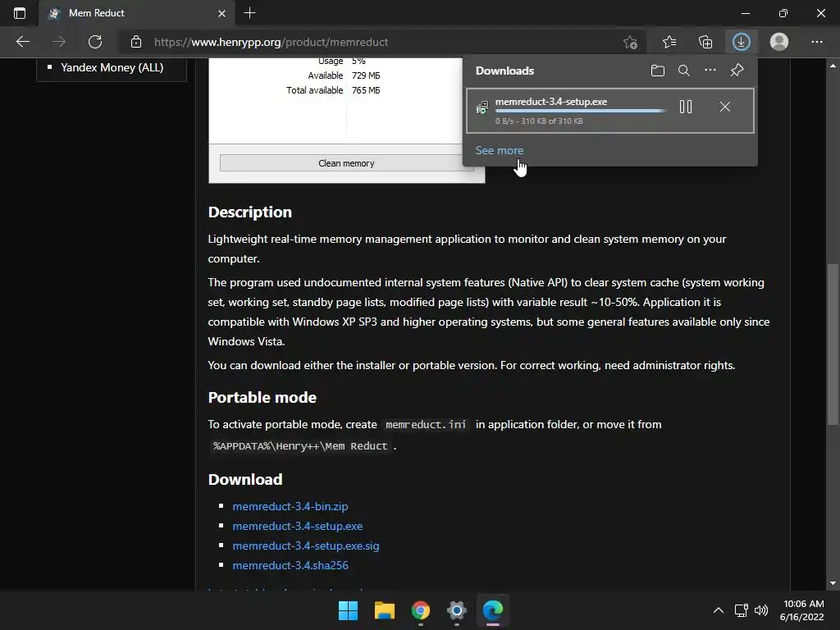Image resolution: width=840 pixels, height=630 pixels.
Task: Open memreduct-3.4-setup.exe.sig link
Action: click(x=306, y=546)
